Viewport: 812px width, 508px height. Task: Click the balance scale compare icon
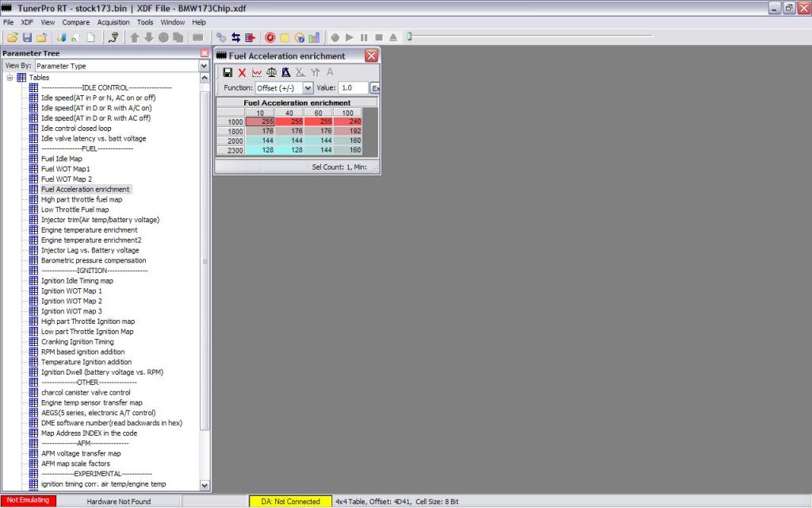click(x=271, y=72)
